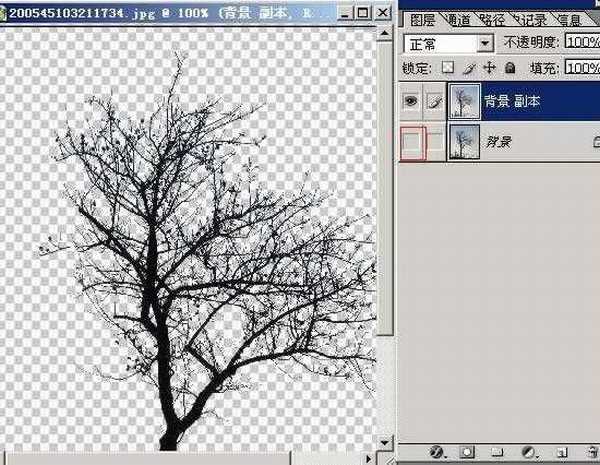This screenshot has width=600, height=465.
Task: Click the trash icon to delete layer
Action: point(589,452)
